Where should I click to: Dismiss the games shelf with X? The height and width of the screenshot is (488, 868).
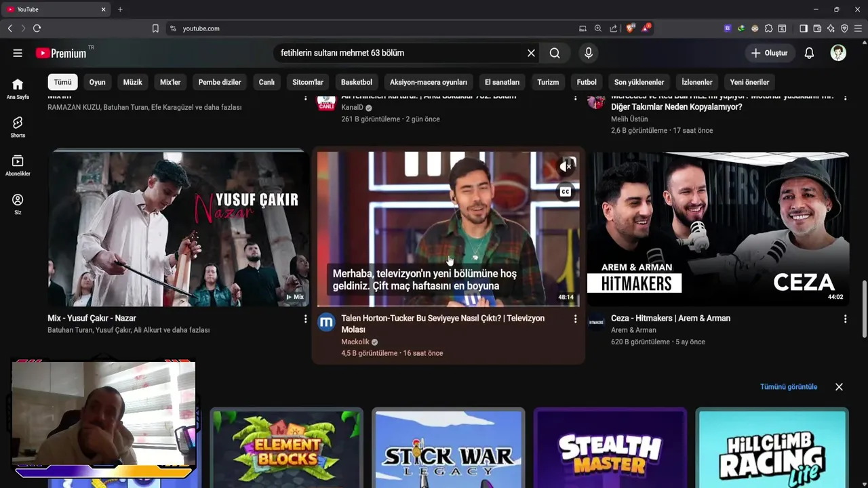tap(839, 386)
